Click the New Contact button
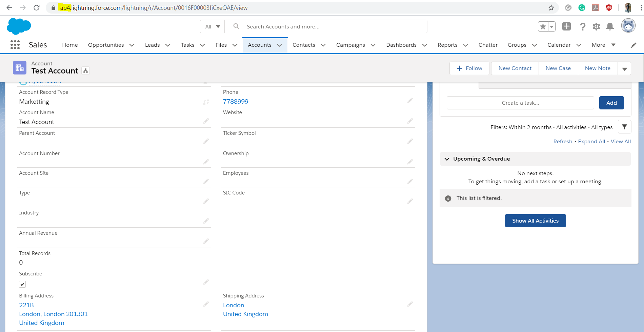This screenshot has width=644, height=332. pyautogui.click(x=515, y=68)
